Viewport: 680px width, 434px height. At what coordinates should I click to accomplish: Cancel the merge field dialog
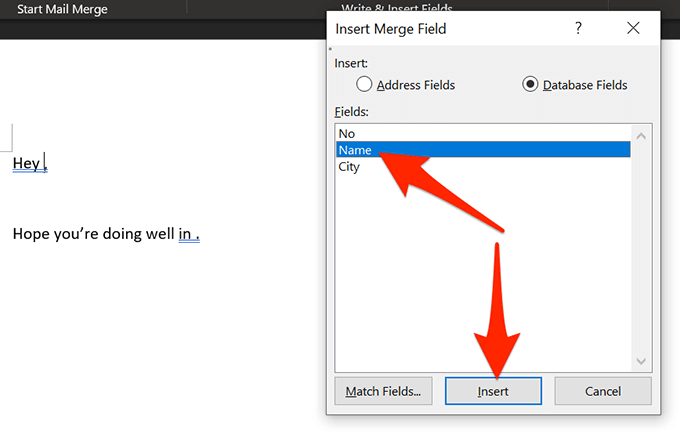pos(603,391)
